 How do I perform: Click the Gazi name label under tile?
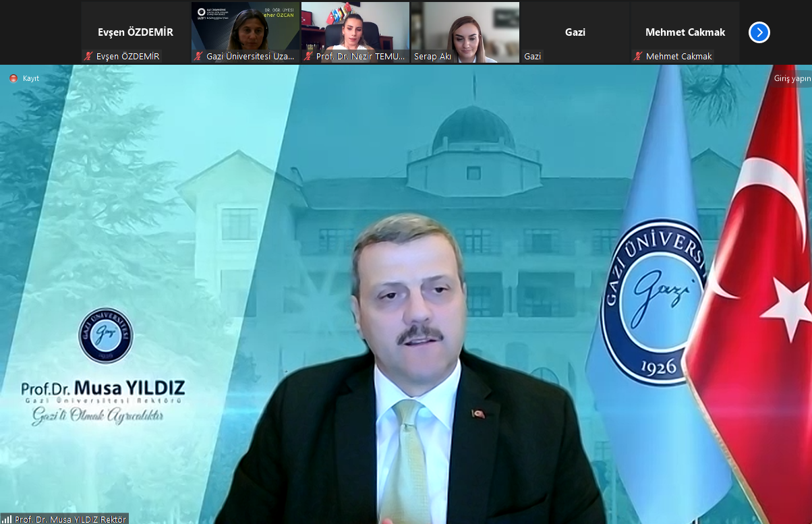[533, 57]
